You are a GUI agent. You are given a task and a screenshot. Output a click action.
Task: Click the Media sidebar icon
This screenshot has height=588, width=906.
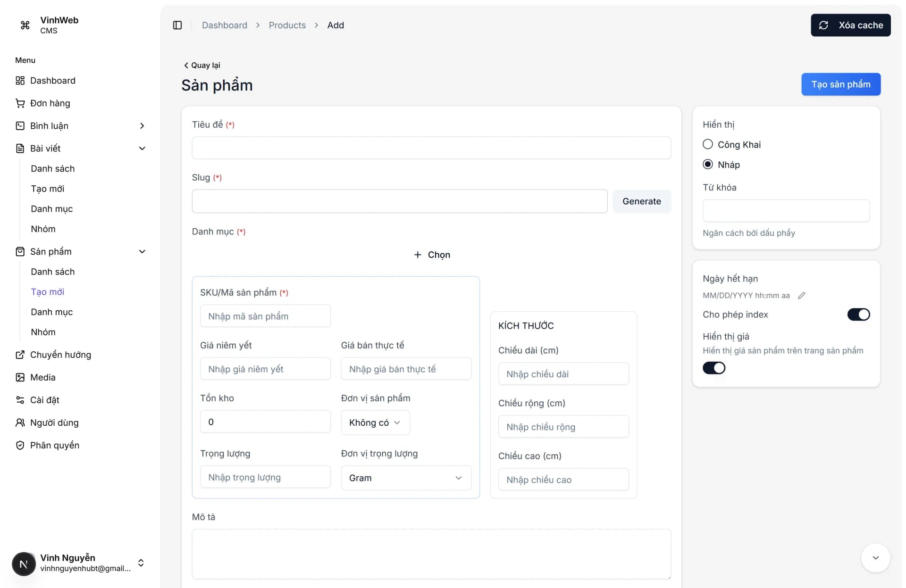pyautogui.click(x=20, y=377)
